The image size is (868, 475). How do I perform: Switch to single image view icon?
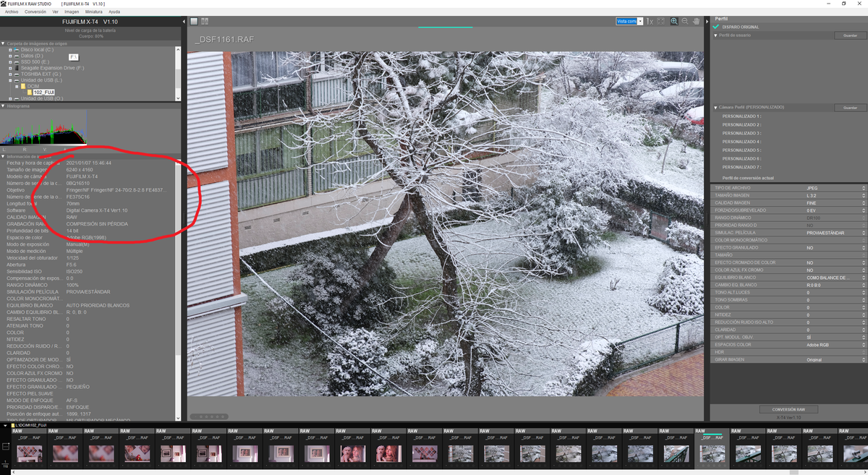(194, 22)
